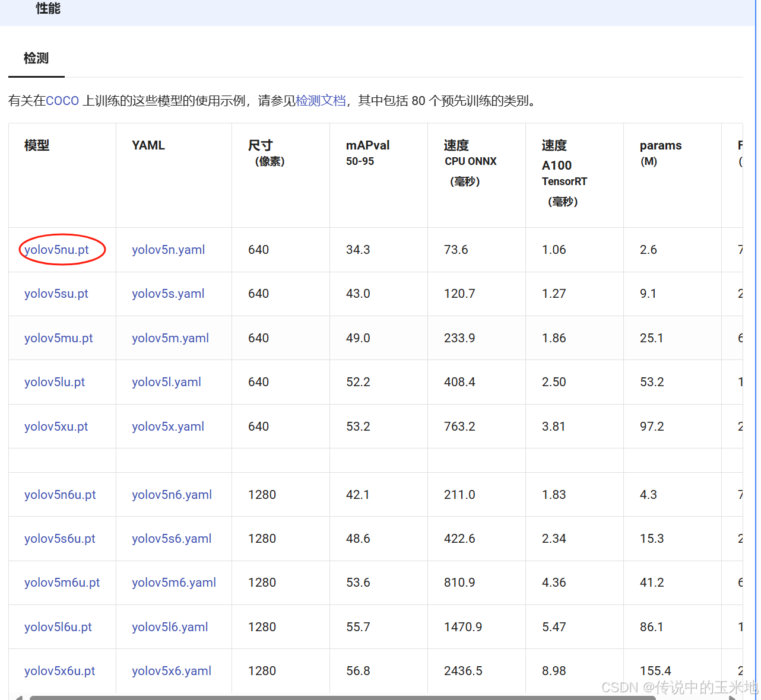Download yolov5s6u.pt model
The height and width of the screenshot is (700, 761).
tap(60, 539)
